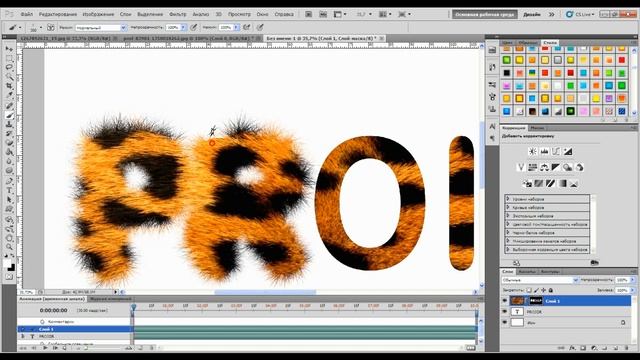Open the Файл menu
Image resolution: width=640 pixels, height=360 pixels.
[x=27, y=14]
